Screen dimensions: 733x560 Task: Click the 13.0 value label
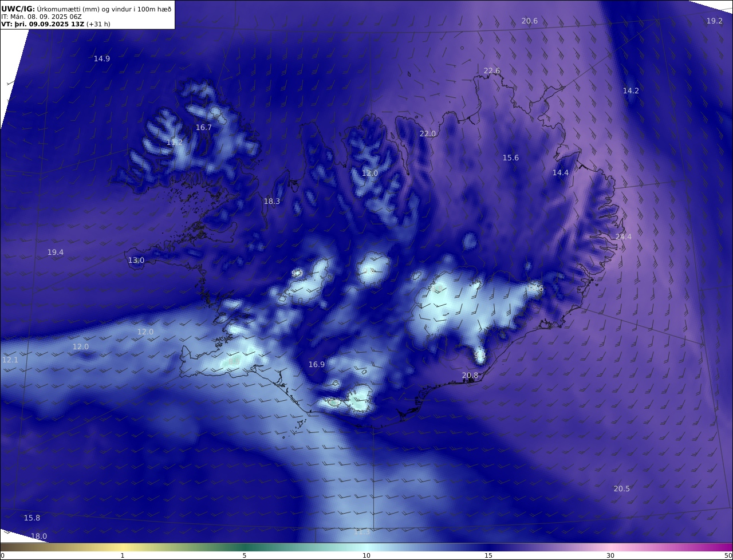136,260
